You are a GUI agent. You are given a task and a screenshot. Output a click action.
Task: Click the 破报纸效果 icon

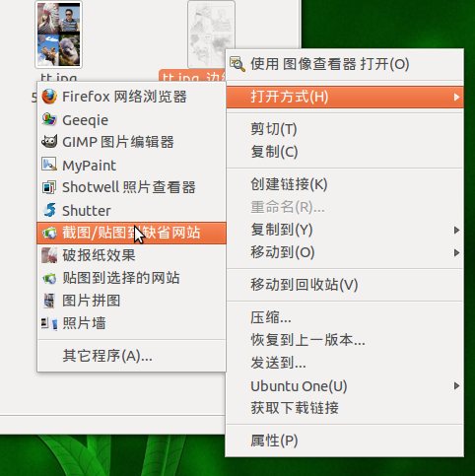[49, 255]
